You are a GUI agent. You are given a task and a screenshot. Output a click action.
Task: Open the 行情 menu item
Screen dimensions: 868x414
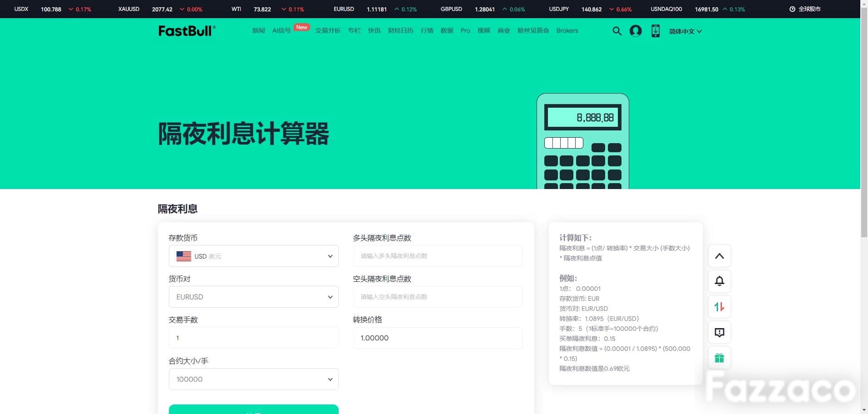[427, 30]
